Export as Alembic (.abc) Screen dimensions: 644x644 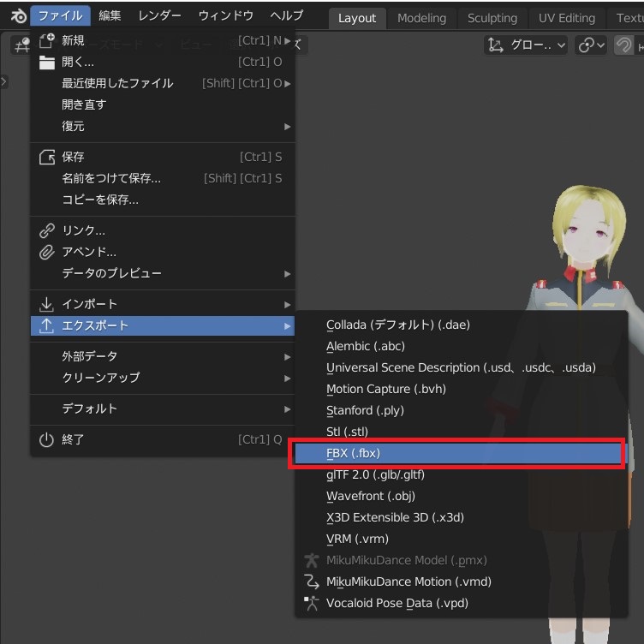pos(462,346)
